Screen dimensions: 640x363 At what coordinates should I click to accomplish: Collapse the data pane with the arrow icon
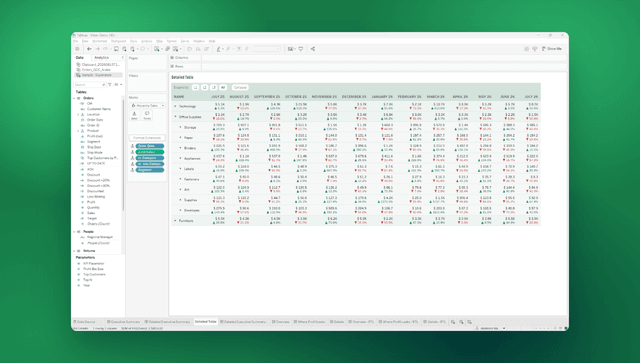click(122, 58)
